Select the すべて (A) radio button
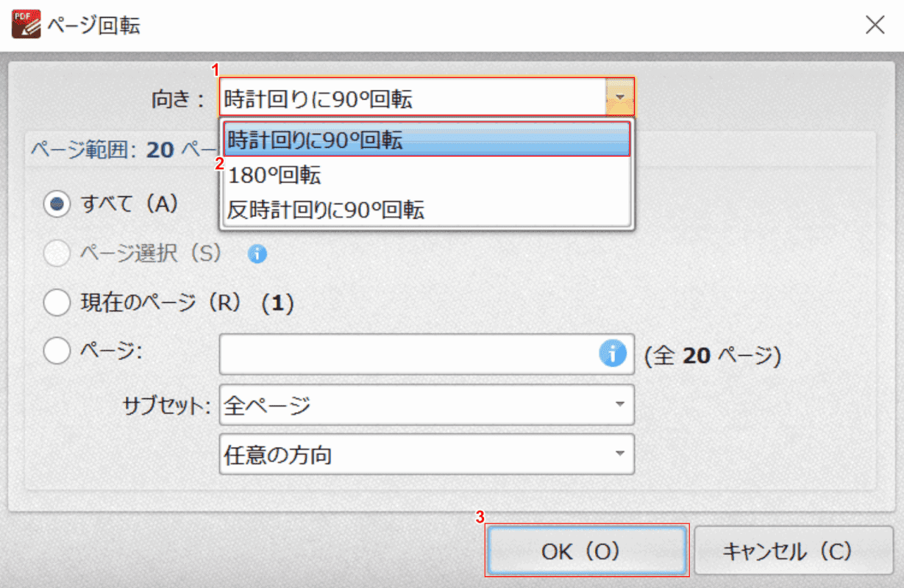This screenshot has height=588, width=904. click(x=57, y=204)
